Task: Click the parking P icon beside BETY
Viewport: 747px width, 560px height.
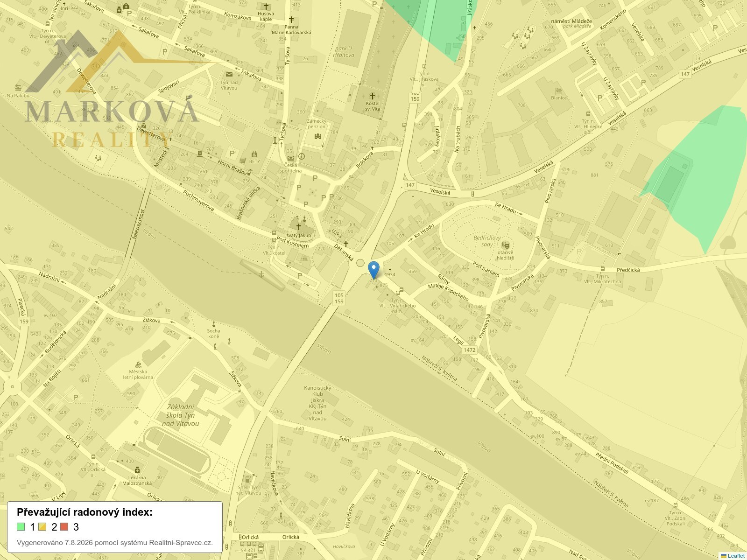Action: (x=233, y=154)
